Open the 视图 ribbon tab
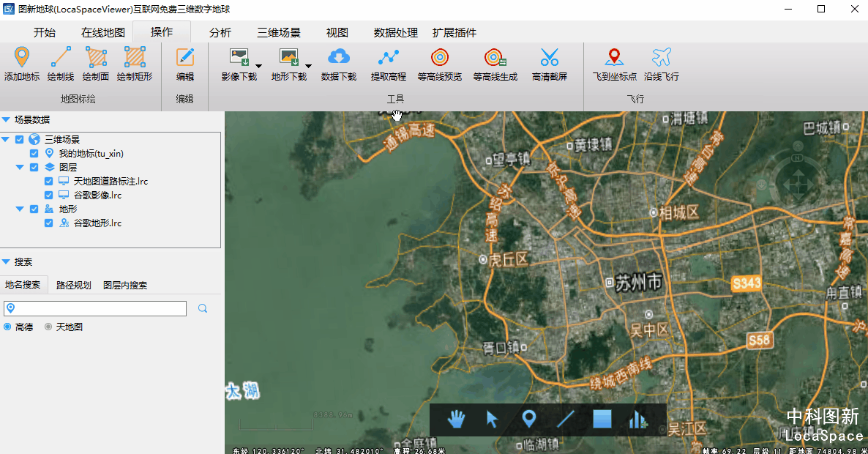This screenshot has height=454, width=868. pyautogui.click(x=337, y=33)
